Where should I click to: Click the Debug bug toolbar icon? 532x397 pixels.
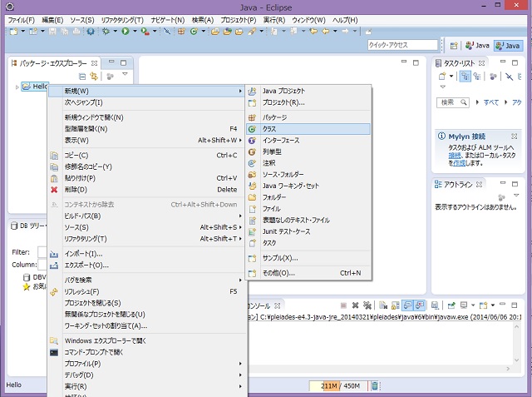tap(106, 32)
